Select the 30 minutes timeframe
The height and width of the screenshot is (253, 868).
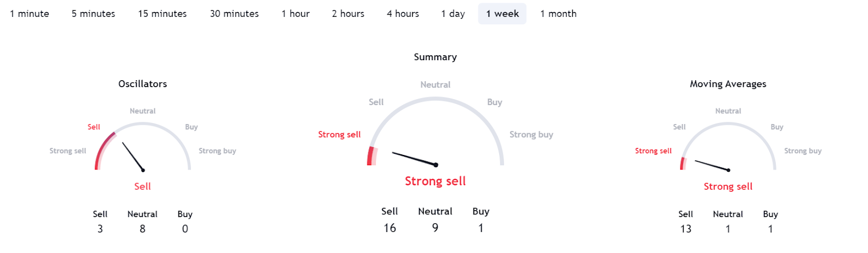point(234,14)
